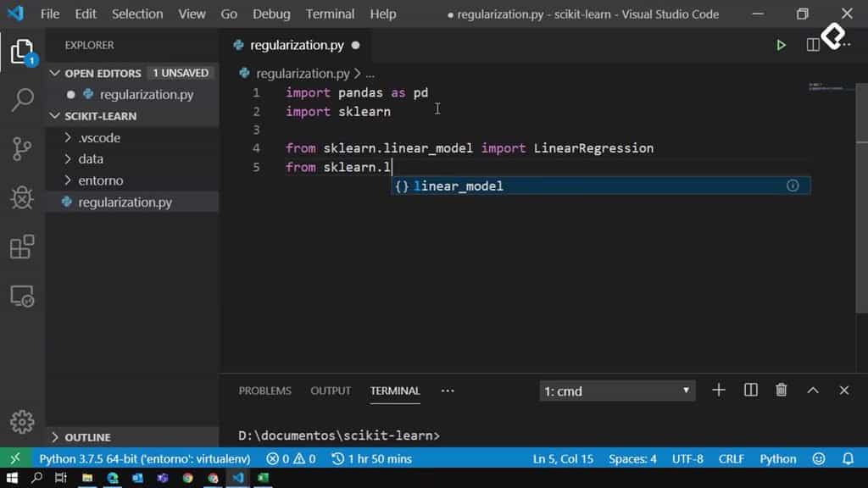Viewport: 868px width, 488px height.
Task: Open the Extensions view
Action: tap(22, 246)
